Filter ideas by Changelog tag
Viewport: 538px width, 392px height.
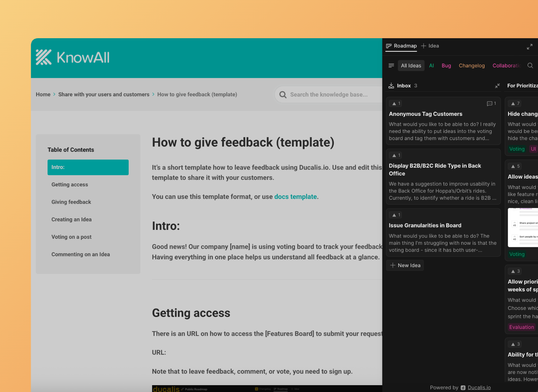pos(471,66)
